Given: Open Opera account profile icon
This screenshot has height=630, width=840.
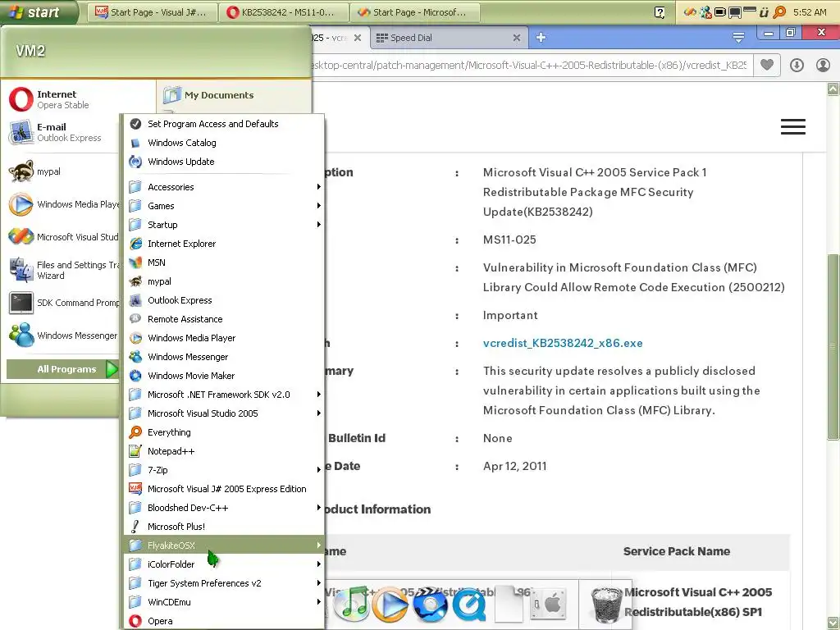Looking at the screenshot, I should click(823, 66).
